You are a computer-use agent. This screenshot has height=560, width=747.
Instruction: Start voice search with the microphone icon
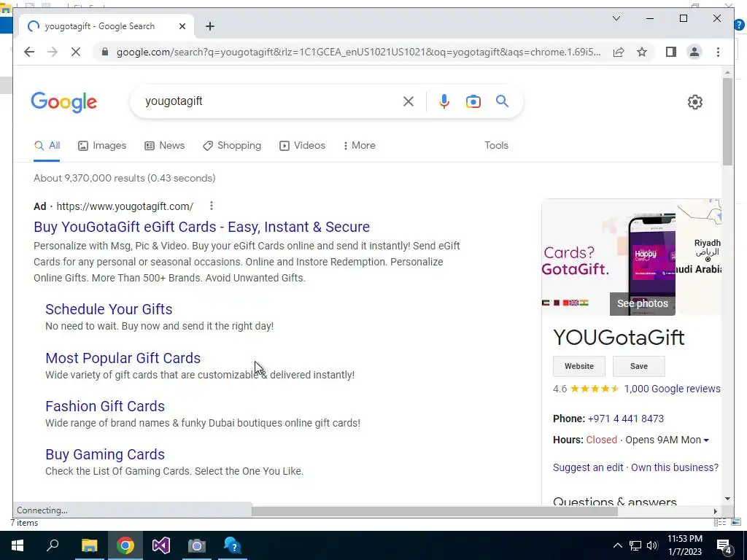(x=444, y=101)
